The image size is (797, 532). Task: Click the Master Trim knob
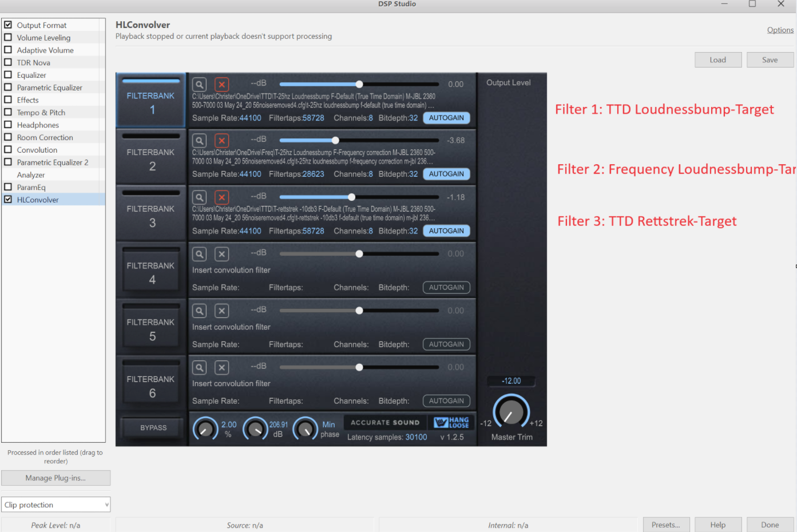pyautogui.click(x=511, y=411)
